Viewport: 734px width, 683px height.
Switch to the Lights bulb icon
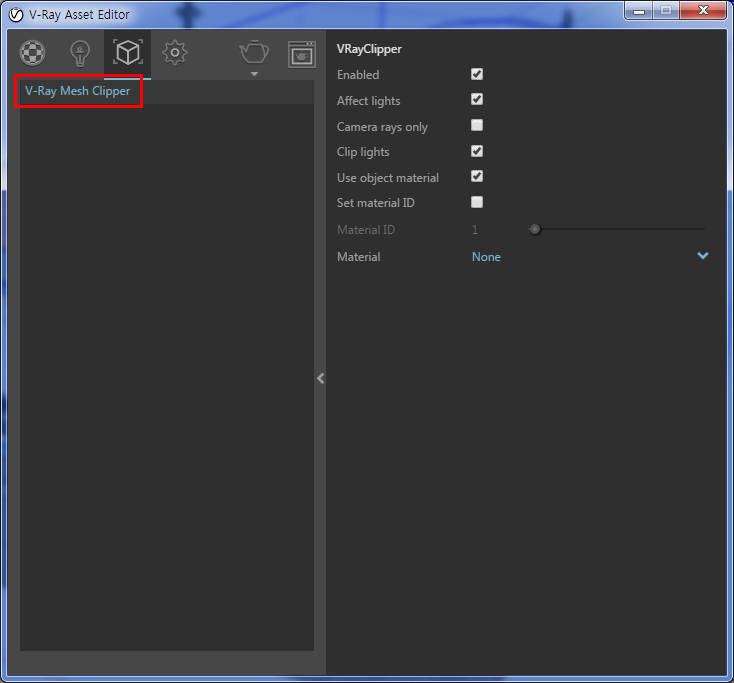pyautogui.click(x=80, y=53)
